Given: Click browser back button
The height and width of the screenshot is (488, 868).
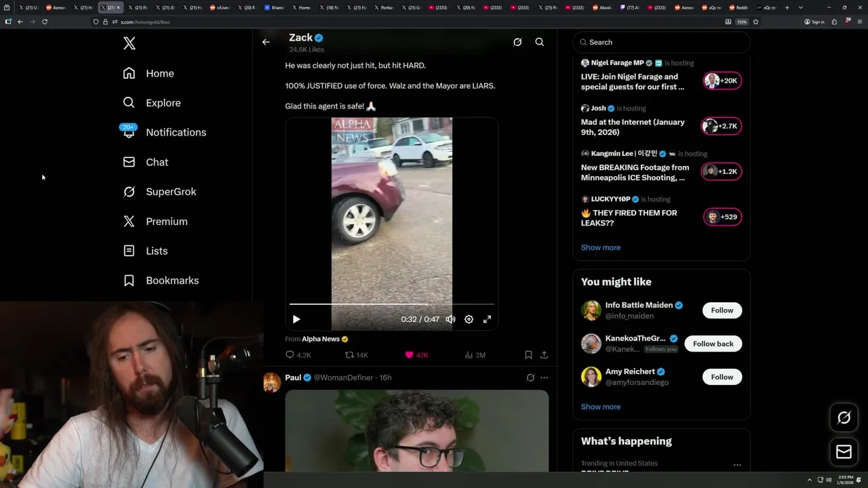Looking at the screenshot, I should [20, 22].
